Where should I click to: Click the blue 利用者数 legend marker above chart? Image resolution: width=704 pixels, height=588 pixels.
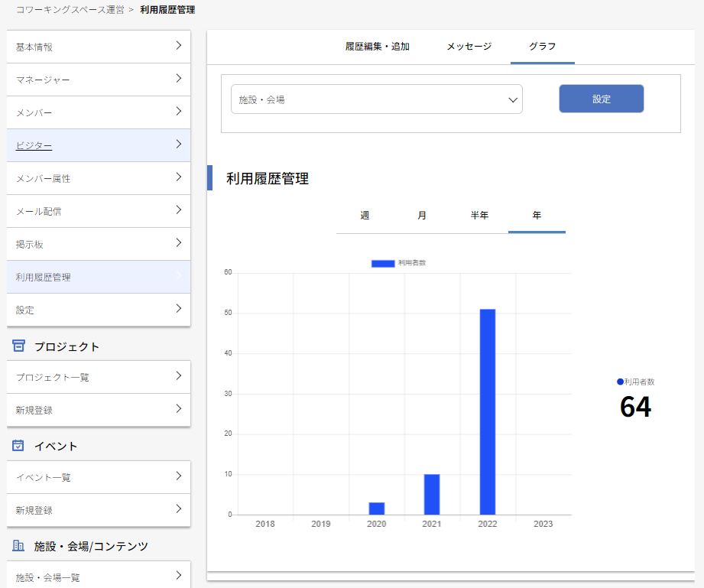click(382, 263)
